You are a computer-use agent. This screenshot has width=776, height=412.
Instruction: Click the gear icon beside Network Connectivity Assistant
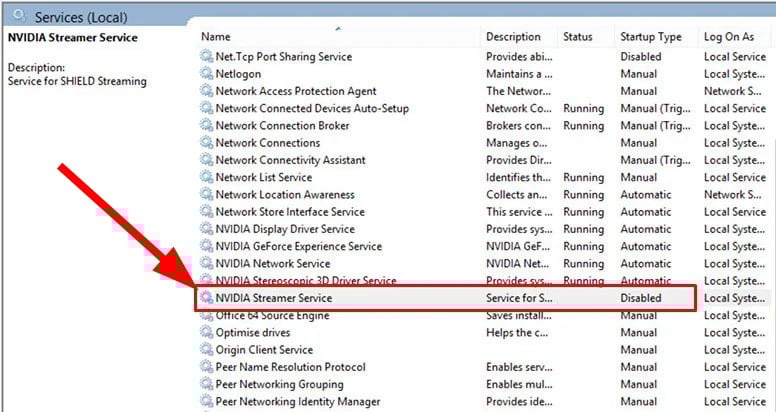point(206,160)
